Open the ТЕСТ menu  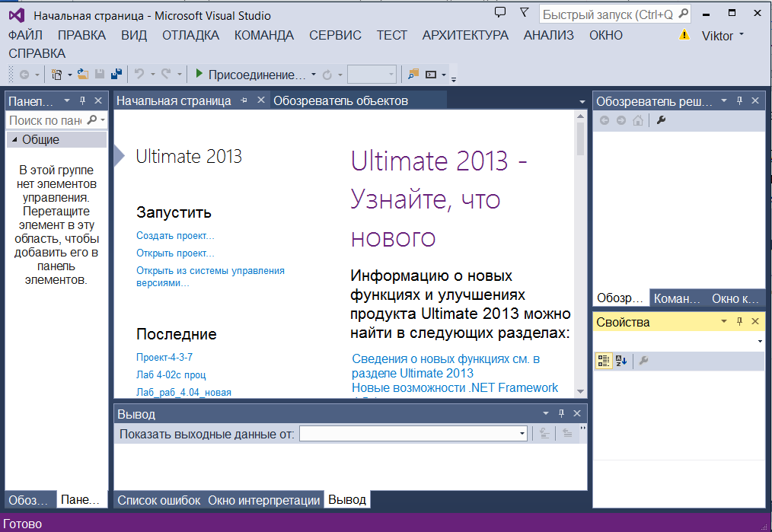pos(392,36)
